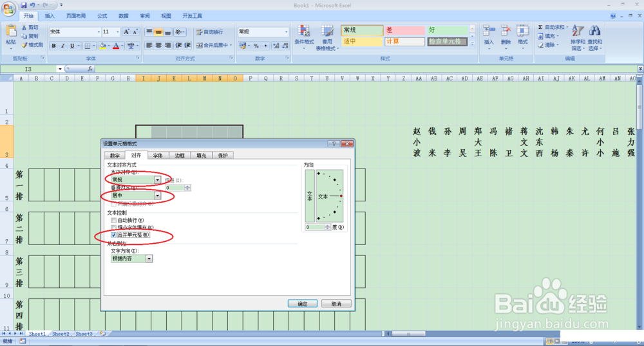Click the Font Color red A swatch
644x346 pixels.
(x=116, y=46)
